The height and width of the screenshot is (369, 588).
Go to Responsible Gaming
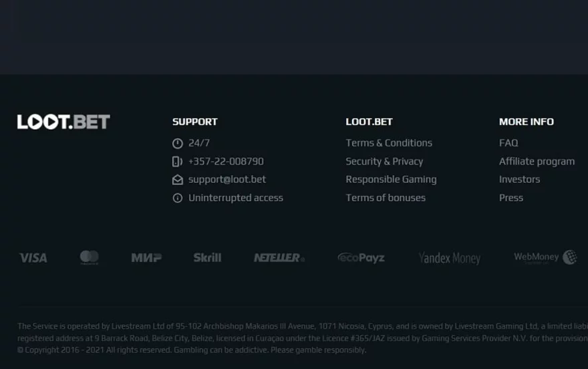(391, 180)
